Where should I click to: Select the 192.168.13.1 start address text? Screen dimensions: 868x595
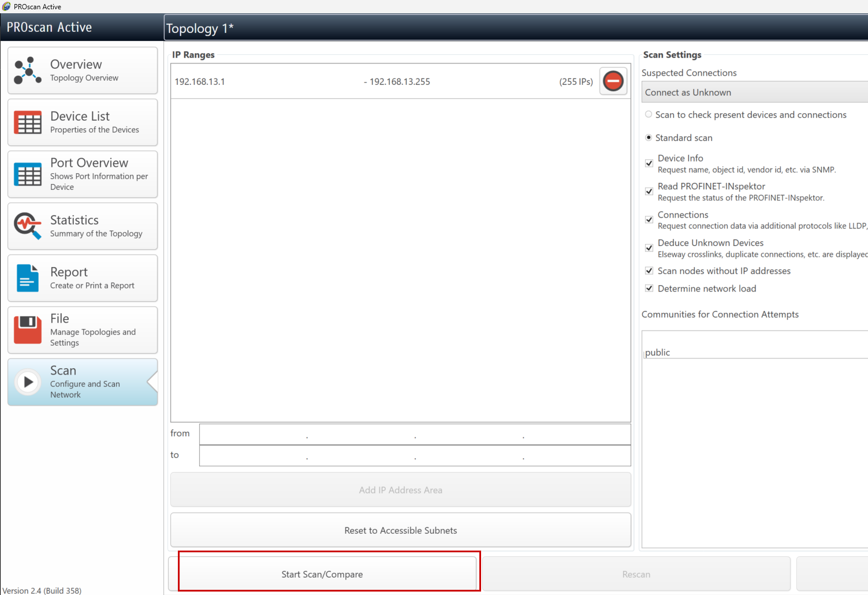tap(200, 81)
